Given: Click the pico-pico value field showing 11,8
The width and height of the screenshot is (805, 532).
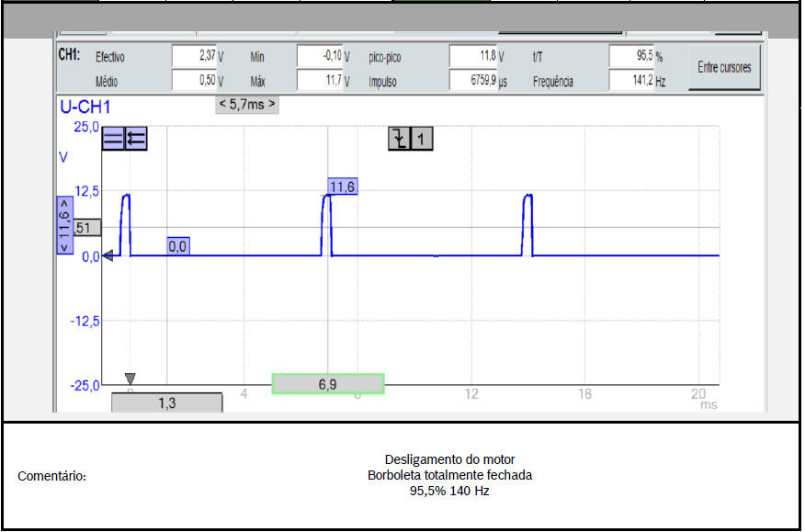Looking at the screenshot, I should click(x=473, y=56).
